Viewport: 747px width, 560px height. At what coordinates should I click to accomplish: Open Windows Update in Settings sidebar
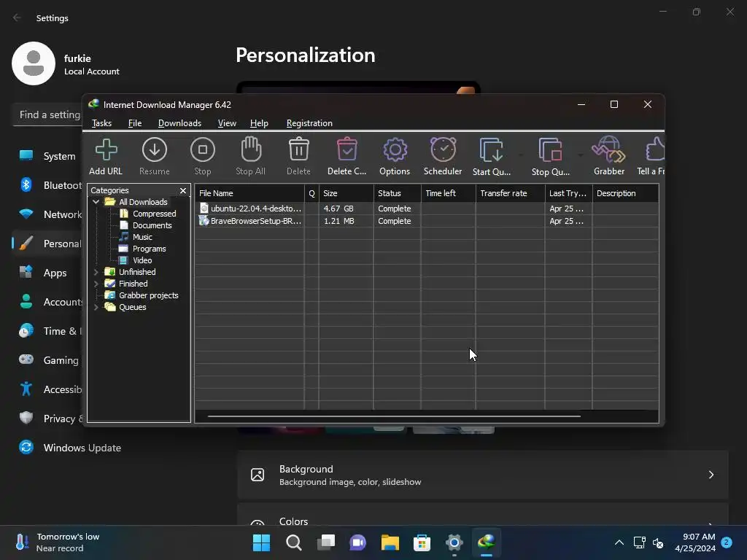click(x=71, y=448)
